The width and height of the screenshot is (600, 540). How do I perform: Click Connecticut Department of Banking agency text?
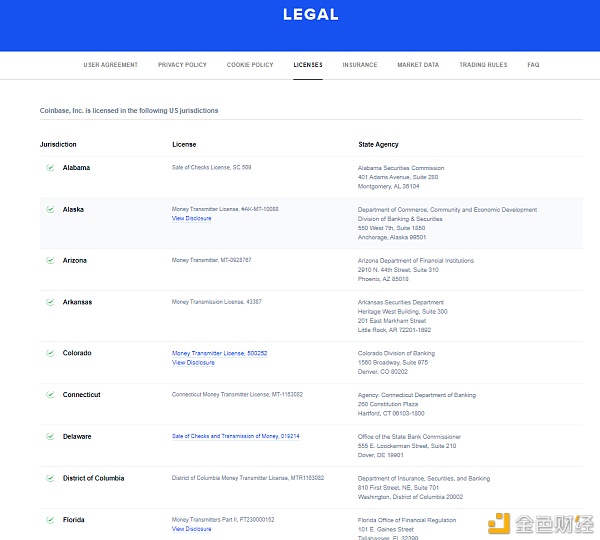[x=417, y=395]
